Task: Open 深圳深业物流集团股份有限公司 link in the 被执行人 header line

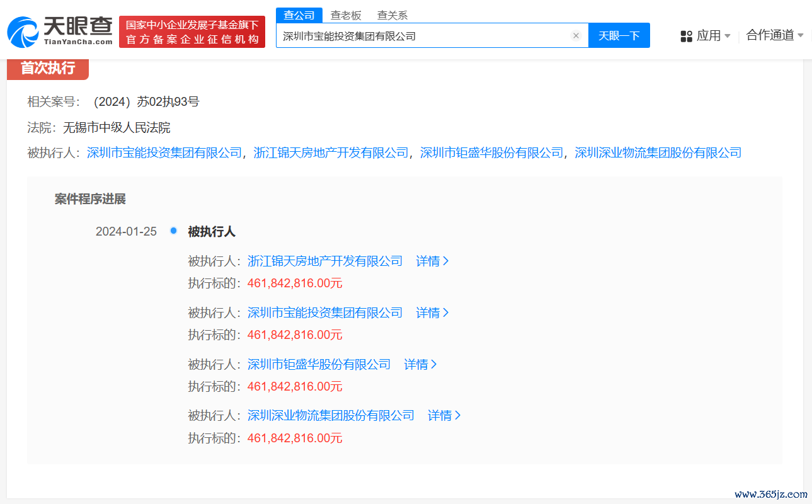Action: [658, 152]
